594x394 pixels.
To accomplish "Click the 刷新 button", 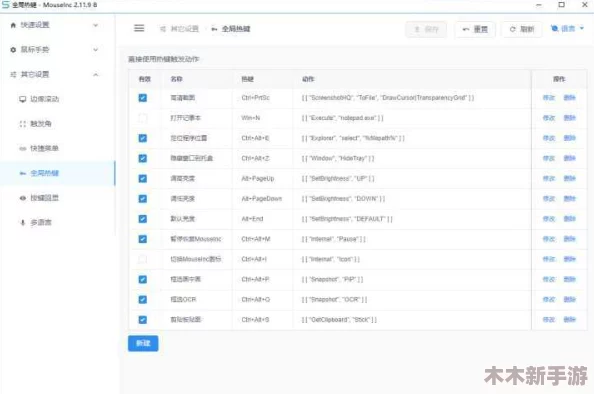I will pyautogui.click(x=522, y=29).
